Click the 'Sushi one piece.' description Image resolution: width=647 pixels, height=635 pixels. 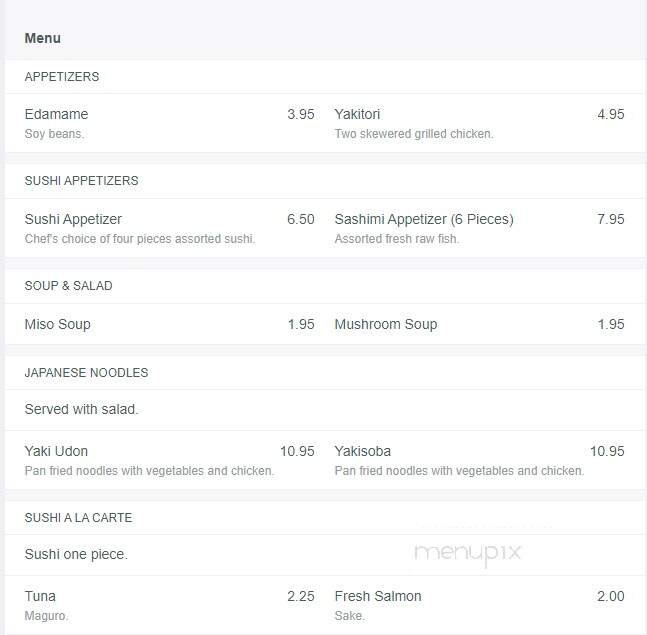[76, 554]
